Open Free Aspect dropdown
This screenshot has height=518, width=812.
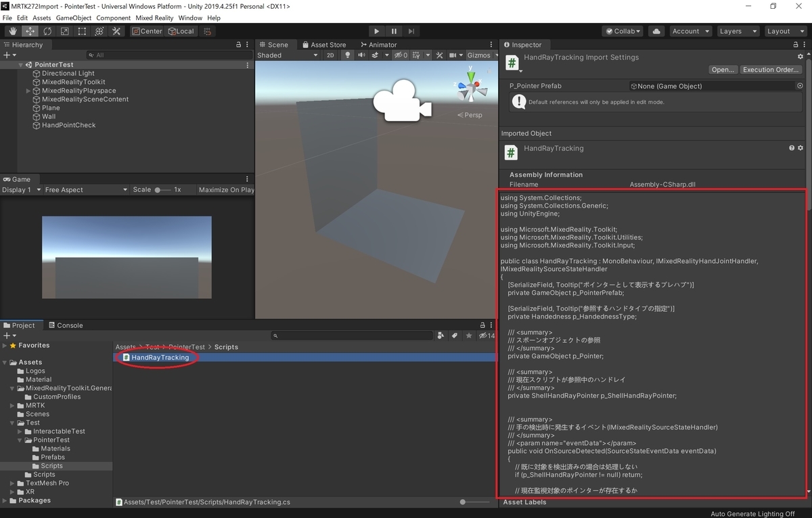(86, 190)
